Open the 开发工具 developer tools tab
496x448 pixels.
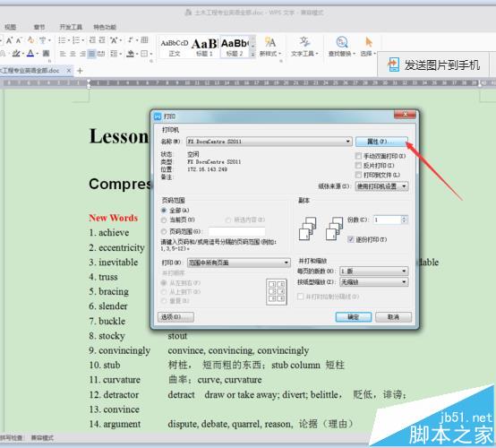71,27
